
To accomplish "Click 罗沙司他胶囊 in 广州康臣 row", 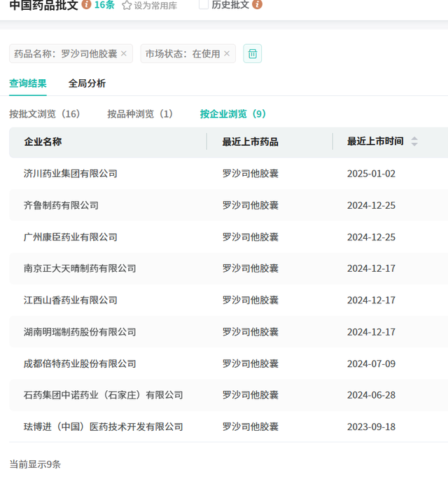I will [x=250, y=237].
